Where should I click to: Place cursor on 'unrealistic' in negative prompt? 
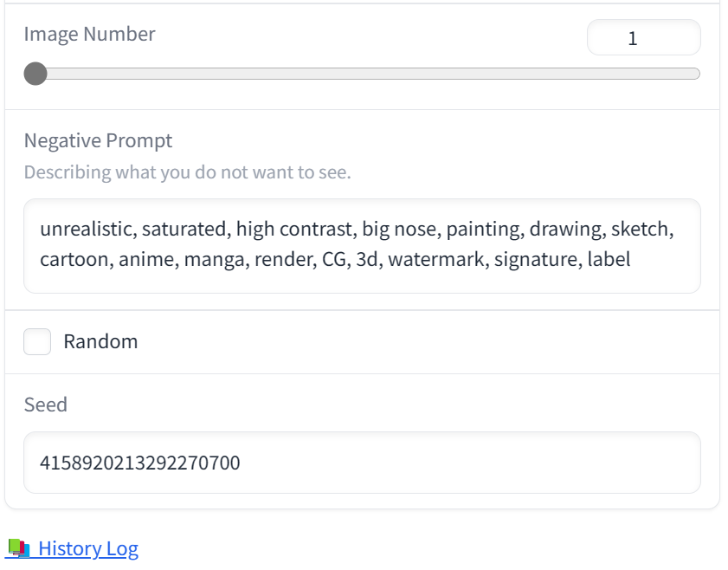click(87, 229)
